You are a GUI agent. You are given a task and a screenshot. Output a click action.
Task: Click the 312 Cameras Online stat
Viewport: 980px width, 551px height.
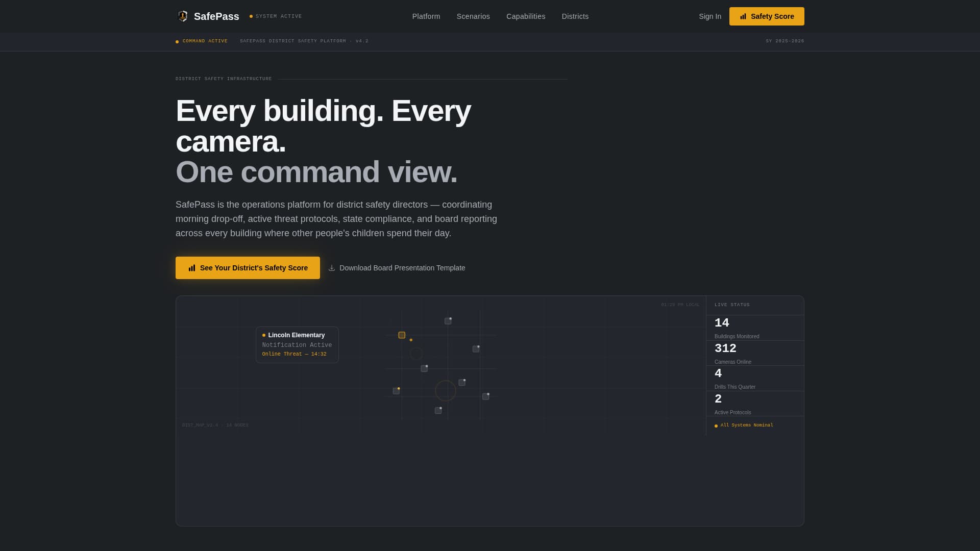732,353
